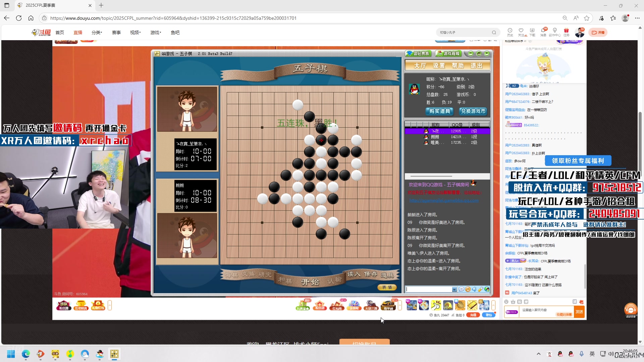This screenshot has width=644, height=362.
Task: Click the 充值 recharge button
Action: coord(473,315)
